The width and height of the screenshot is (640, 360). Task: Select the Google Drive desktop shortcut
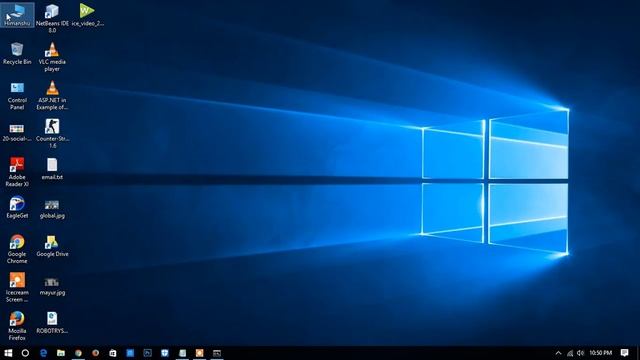click(x=52, y=246)
